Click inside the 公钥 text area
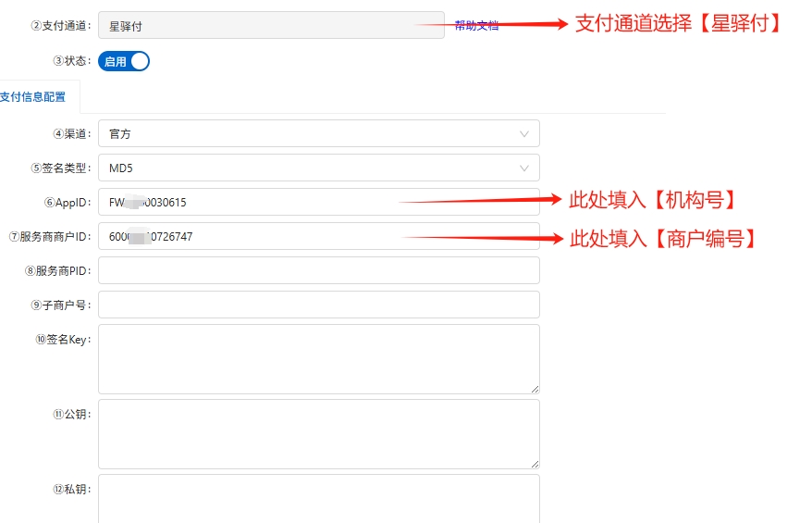This screenshot has width=812, height=523. tap(318, 433)
